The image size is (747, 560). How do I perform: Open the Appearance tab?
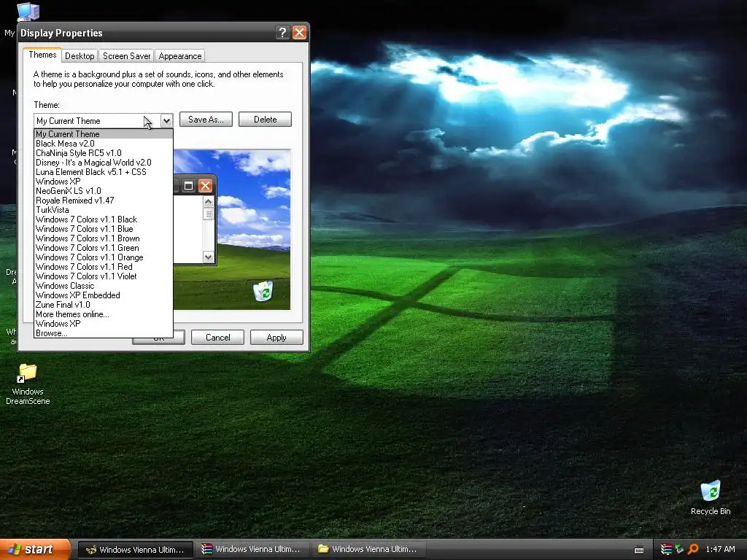click(180, 55)
